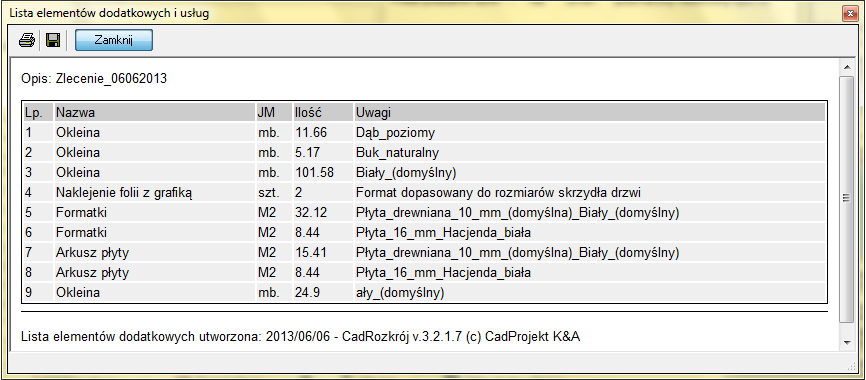Screen dimensions: 866x380
Task: Click the Lp. column header
Action: [x=37, y=113]
